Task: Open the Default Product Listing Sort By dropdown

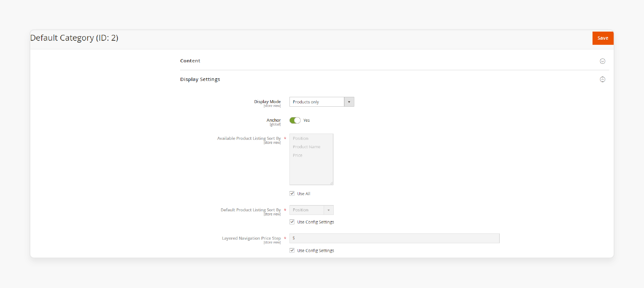Action: coord(311,210)
